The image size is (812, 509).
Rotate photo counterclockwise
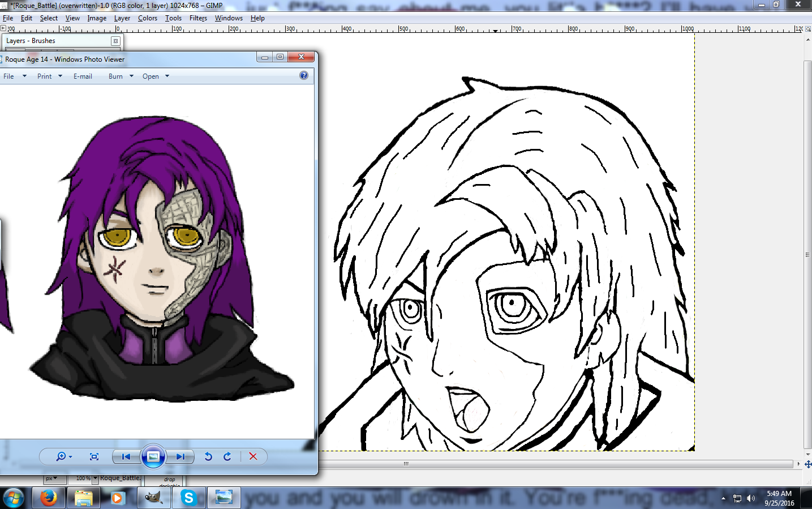point(208,456)
